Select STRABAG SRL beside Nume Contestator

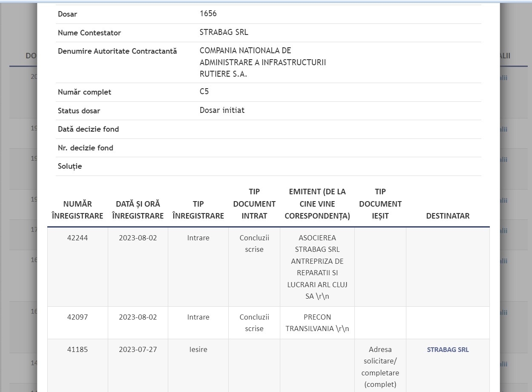tap(224, 32)
